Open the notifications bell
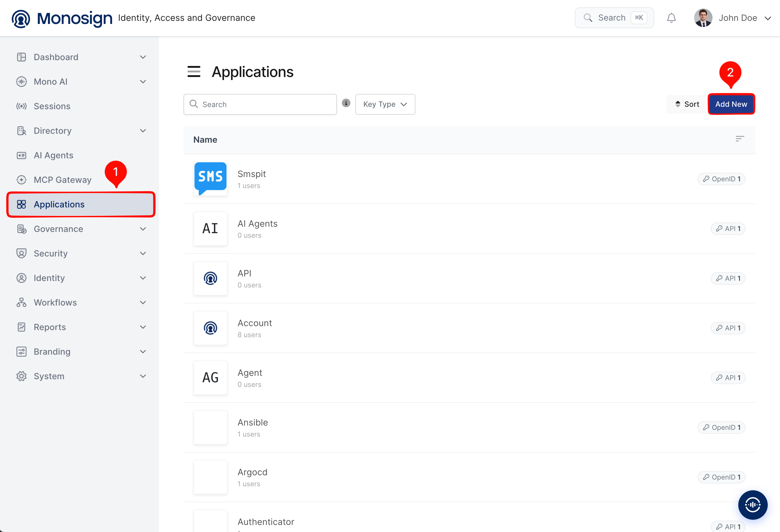The width and height of the screenshot is (780, 532). coord(671,18)
